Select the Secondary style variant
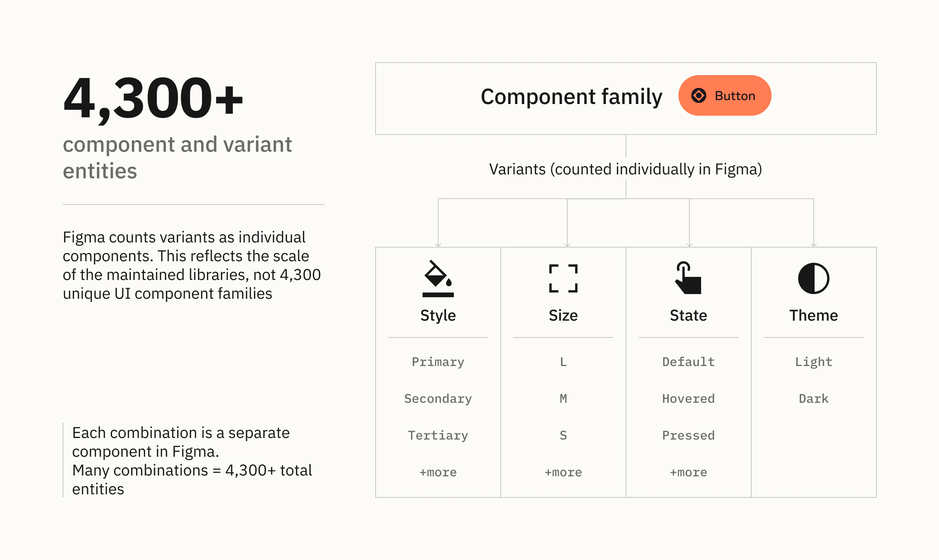 point(438,398)
